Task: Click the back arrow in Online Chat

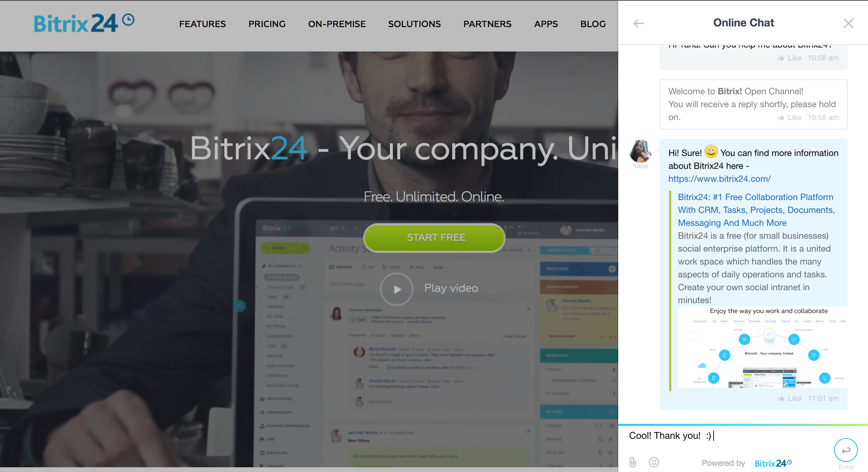Action: [x=639, y=23]
